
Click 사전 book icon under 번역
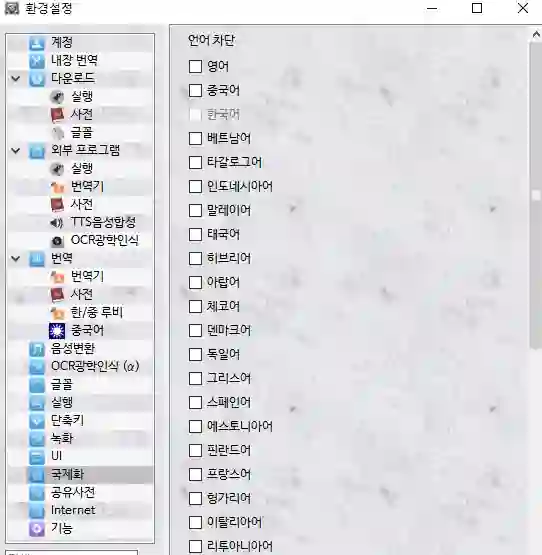tap(57, 295)
